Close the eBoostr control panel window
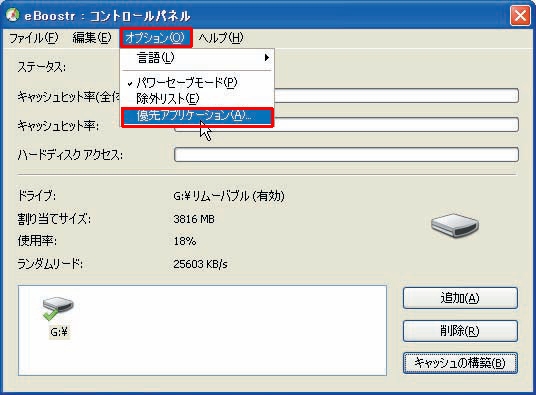 (x=520, y=16)
